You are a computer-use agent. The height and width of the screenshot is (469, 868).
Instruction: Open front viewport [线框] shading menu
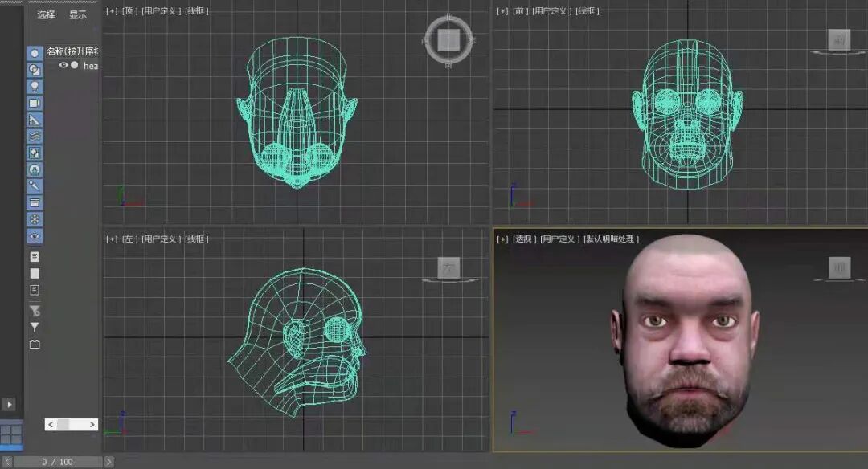588,10
